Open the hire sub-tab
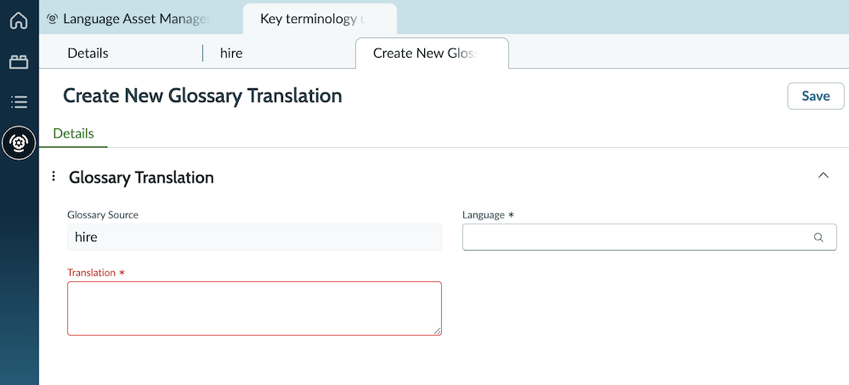 231,53
